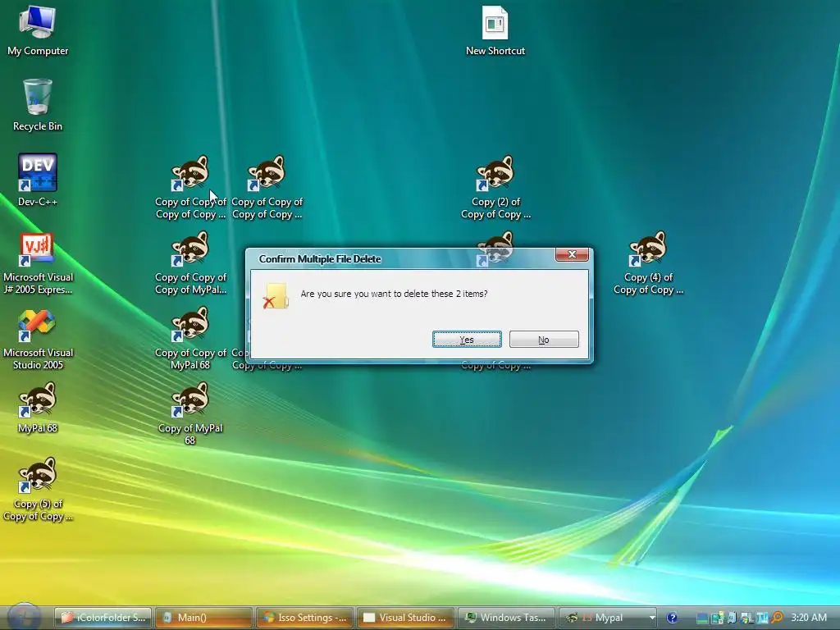Select the Copy (2) of Copy shortcut
840x630 pixels.
495,188
